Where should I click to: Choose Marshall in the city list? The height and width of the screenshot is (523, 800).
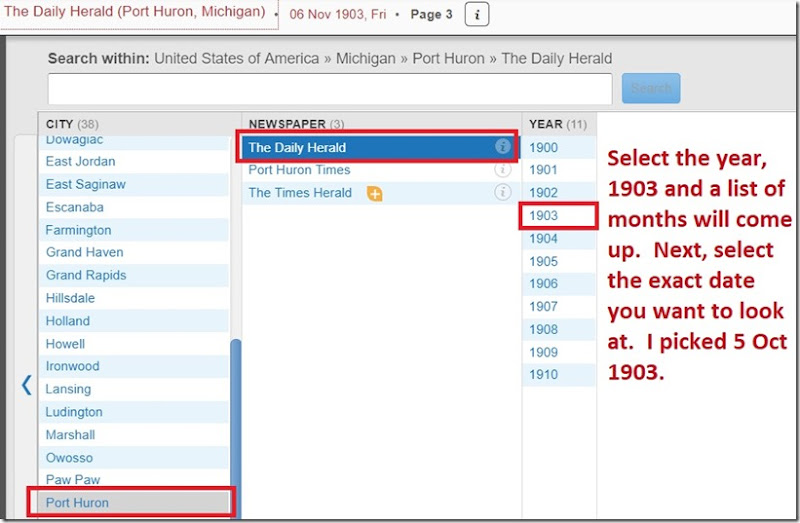coord(134,435)
